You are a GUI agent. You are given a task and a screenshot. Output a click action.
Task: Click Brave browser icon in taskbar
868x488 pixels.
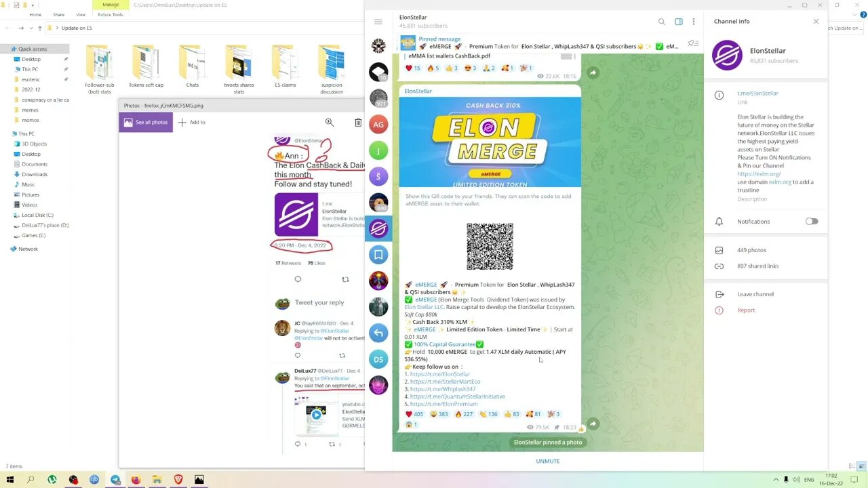178,479
